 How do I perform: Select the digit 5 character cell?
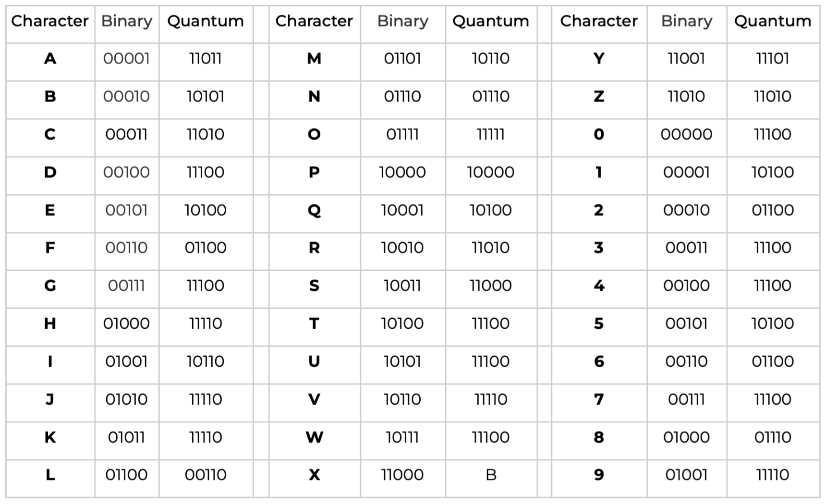click(x=598, y=324)
